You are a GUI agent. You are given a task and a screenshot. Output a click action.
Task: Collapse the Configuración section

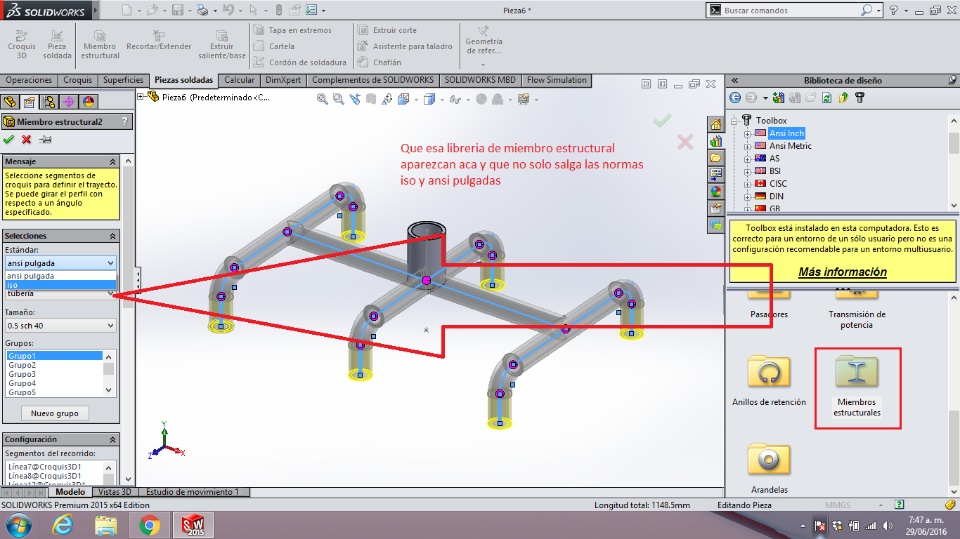[x=113, y=440]
